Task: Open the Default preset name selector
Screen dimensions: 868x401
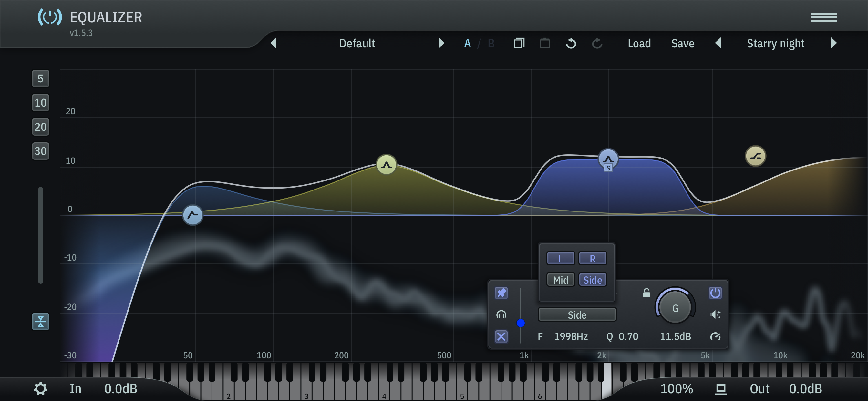Action: click(x=357, y=44)
